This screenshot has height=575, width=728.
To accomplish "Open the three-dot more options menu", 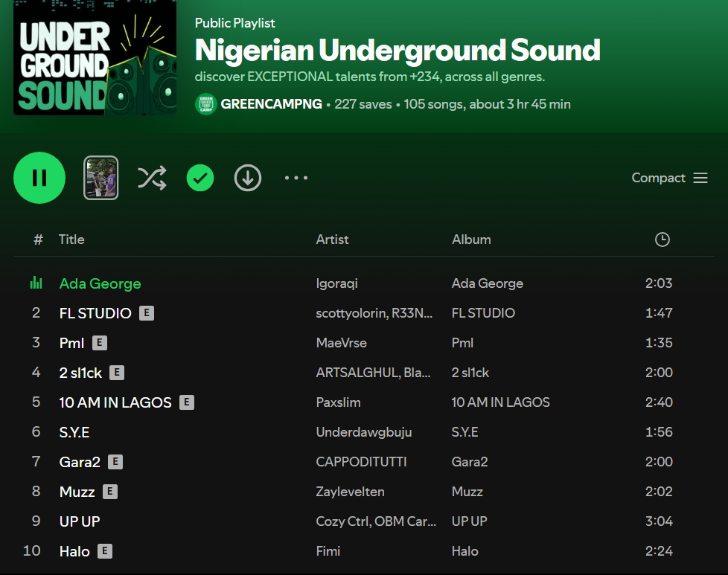I will coord(296,178).
